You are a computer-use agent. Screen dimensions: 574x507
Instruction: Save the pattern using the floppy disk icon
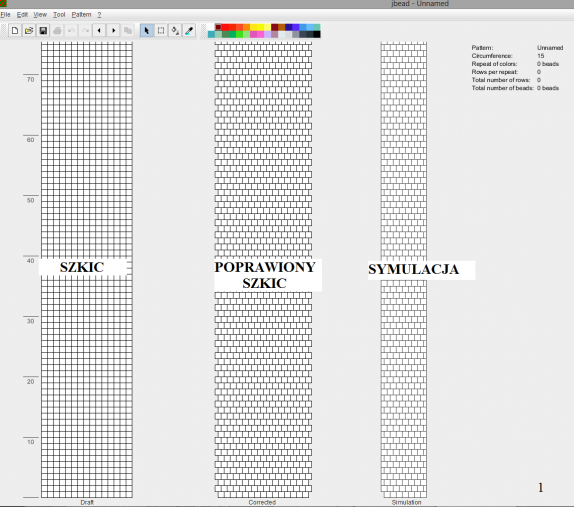(43, 30)
